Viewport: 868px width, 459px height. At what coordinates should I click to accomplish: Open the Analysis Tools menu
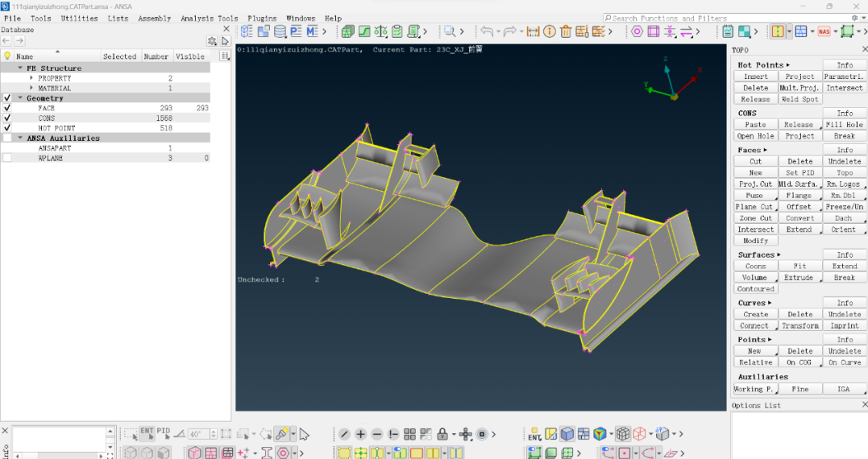click(x=209, y=18)
